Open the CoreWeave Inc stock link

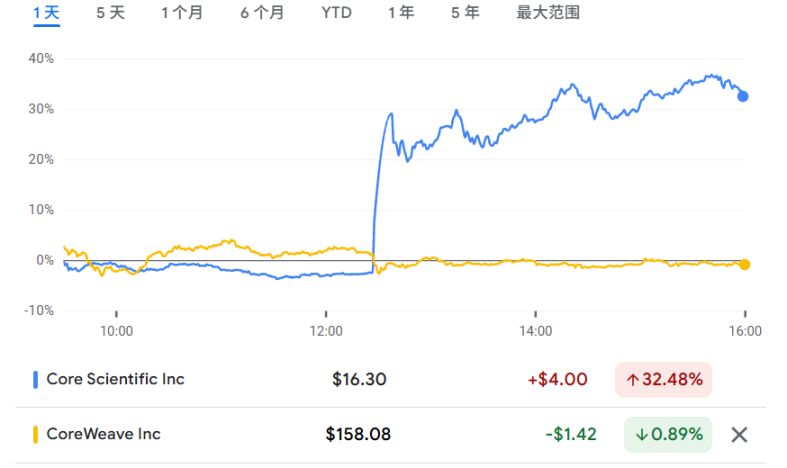coord(103,434)
